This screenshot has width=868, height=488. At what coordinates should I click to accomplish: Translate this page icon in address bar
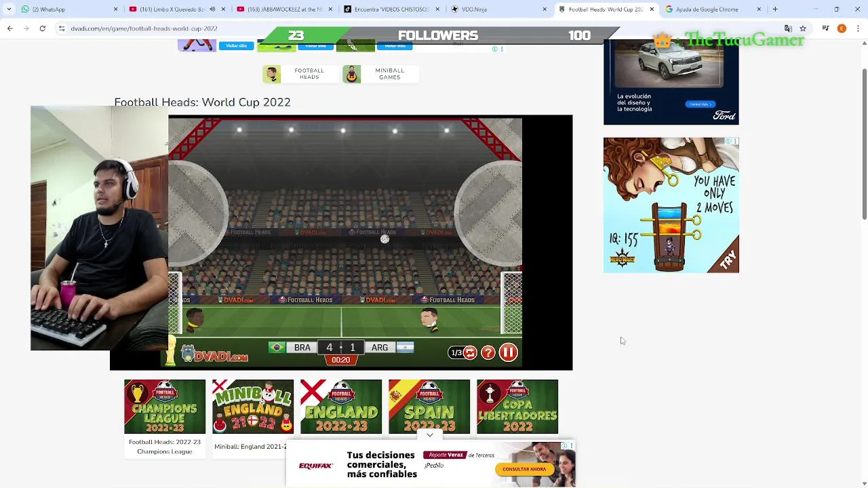coord(788,28)
